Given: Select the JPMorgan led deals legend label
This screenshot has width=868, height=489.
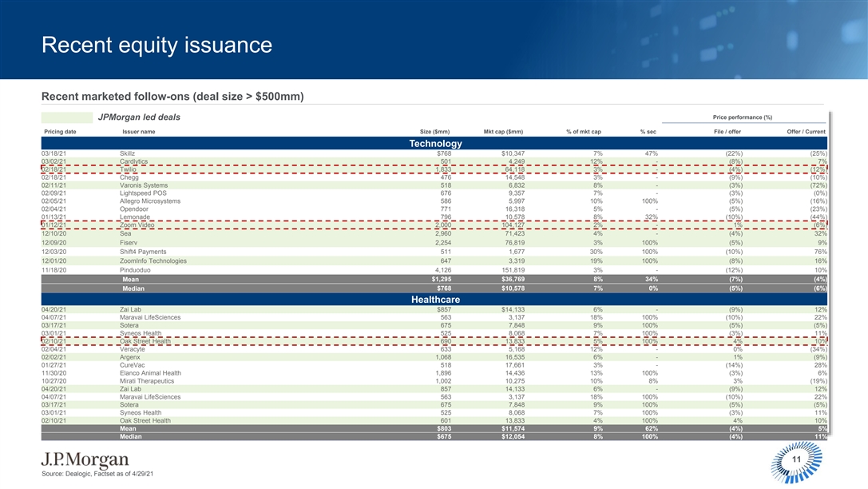Looking at the screenshot, I should 139,118.
